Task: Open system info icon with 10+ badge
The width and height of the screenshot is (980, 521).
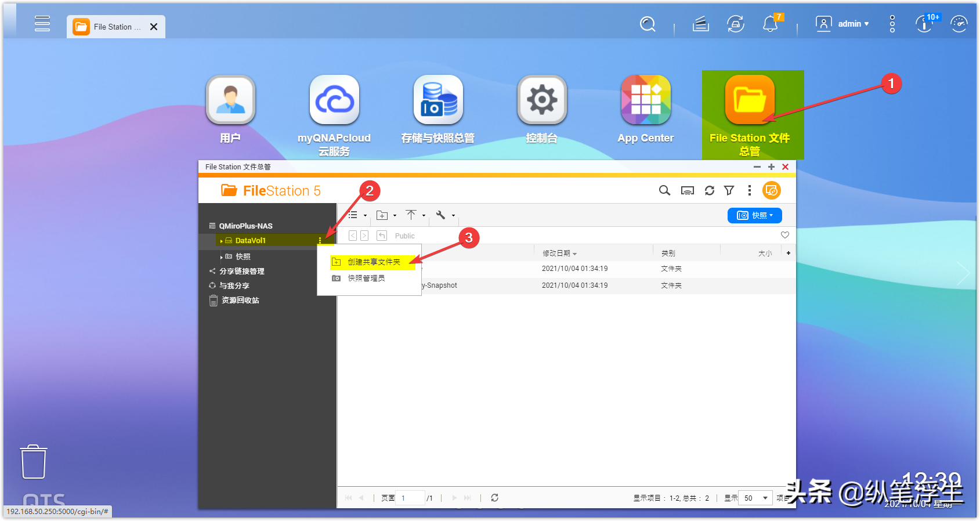Action: 924,24
